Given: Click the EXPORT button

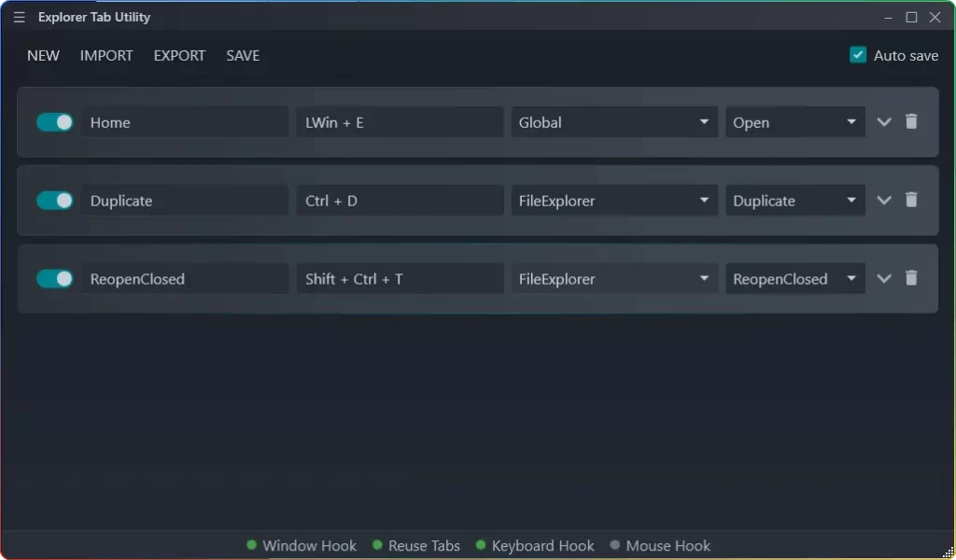Looking at the screenshot, I should point(179,55).
